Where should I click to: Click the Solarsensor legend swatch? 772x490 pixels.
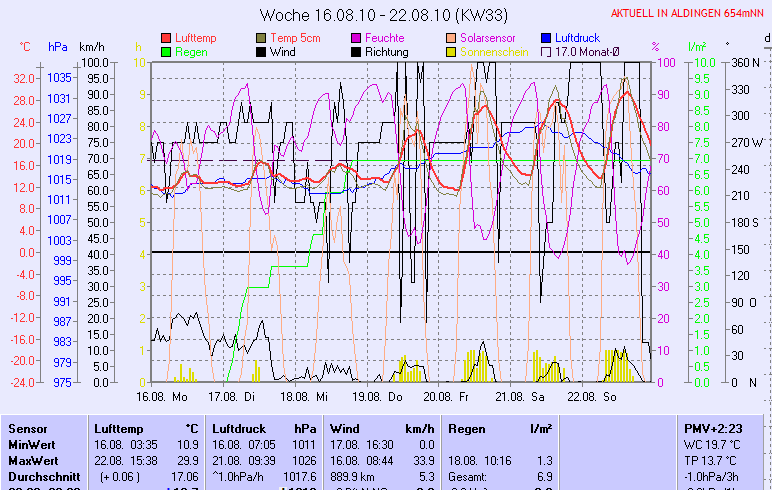(452, 38)
